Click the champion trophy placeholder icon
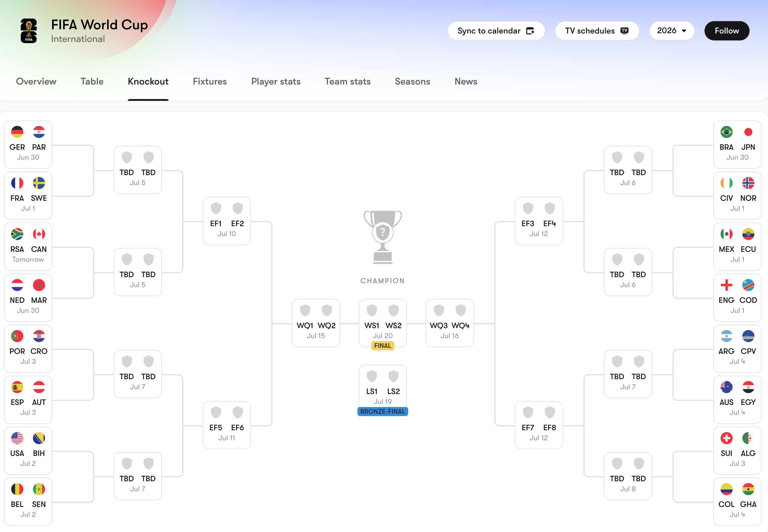This screenshot has height=532, width=768. 382,237
